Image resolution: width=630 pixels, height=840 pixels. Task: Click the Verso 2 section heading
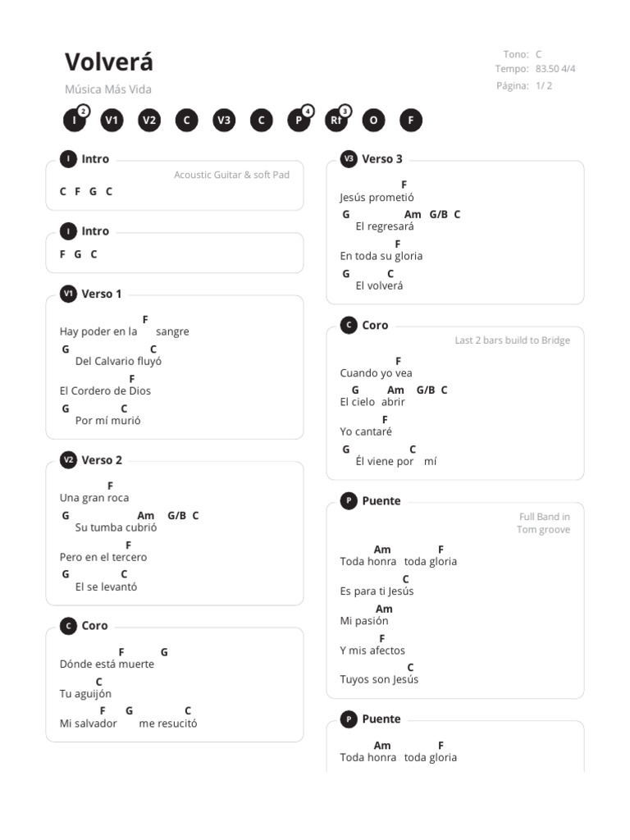click(102, 460)
